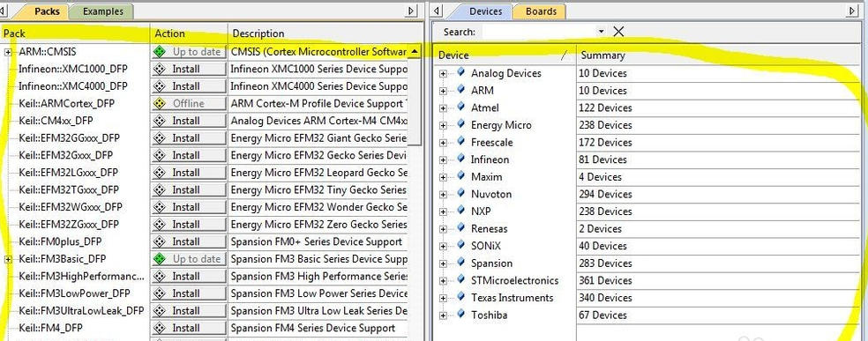Screen dimensions: 868x341
Task: Expand the ARM::CMSIS pack tree node
Action: (8, 52)
